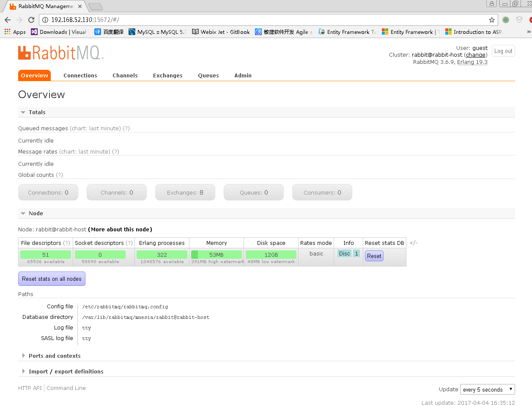Image resolution: width=532 pixels, height=406 pixels.
Task: Open the Introduction to ASP bookmark
Action: tap(473, 32)
